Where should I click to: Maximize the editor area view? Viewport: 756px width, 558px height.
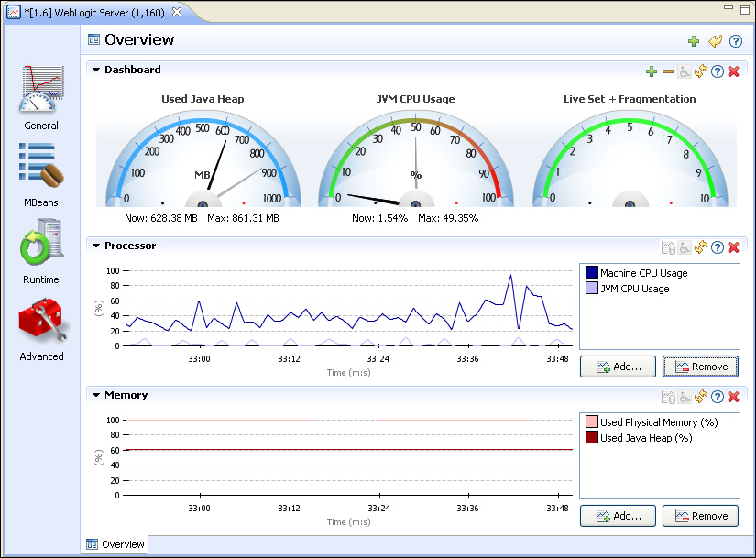[x=745, y=10]
